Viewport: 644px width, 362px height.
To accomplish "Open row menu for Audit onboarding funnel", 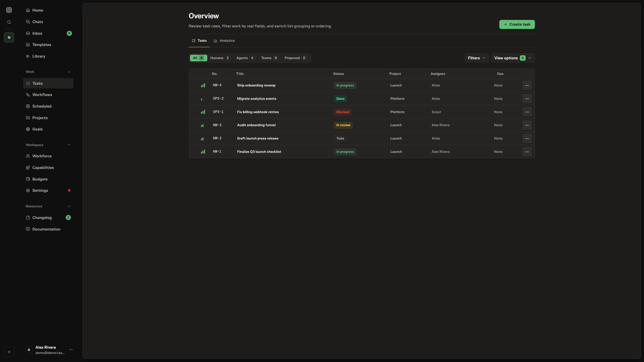I will click(x=527, y=125).
